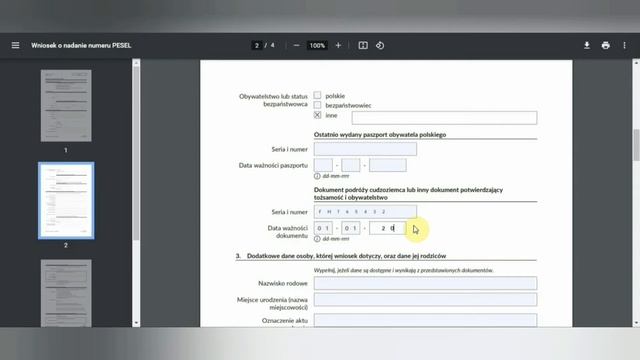The height and width of the screenshot is (360, 640).
Task: Check the 'bezpaństwowiec' checkbox
Action: [x=317, y=105]
